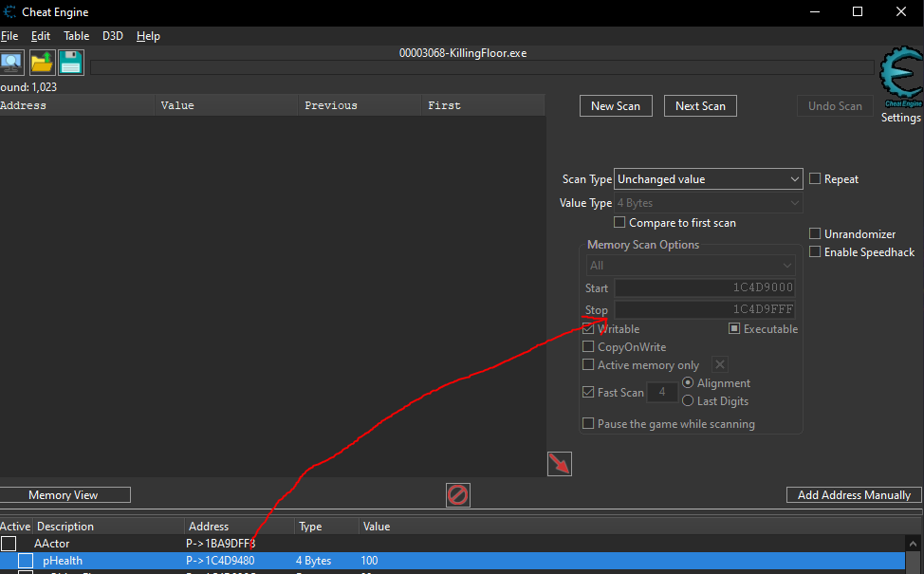Click the Next Scan button
The width and height of the screenshot is (924, 574).
pyautogui.click(x=700, y=106)
